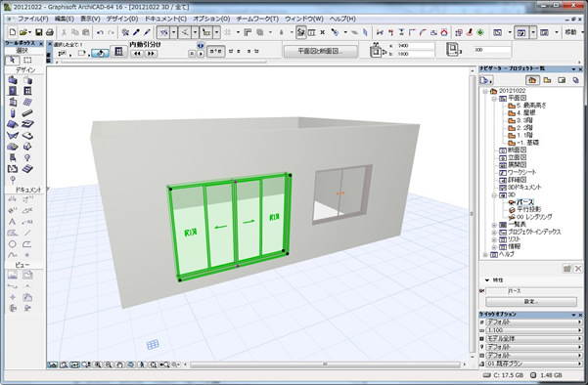Viewport: 588px width, 385px height.
Task: Select the Marquee tool in toolbox
Action: [x=27, y=60]
